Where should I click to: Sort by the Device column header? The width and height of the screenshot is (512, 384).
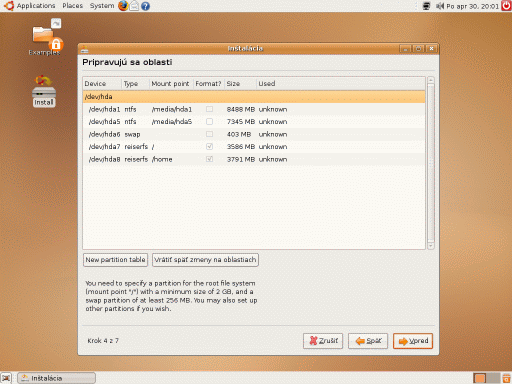coord(102,84)
